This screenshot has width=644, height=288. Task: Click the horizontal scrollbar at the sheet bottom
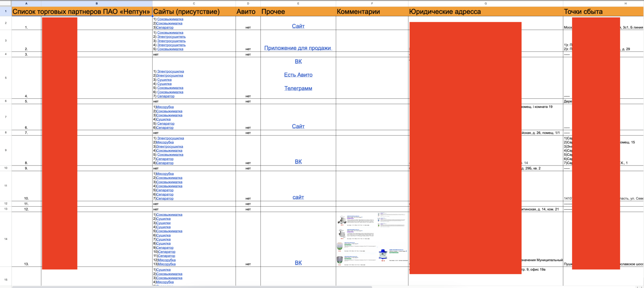tap(192, 287)
